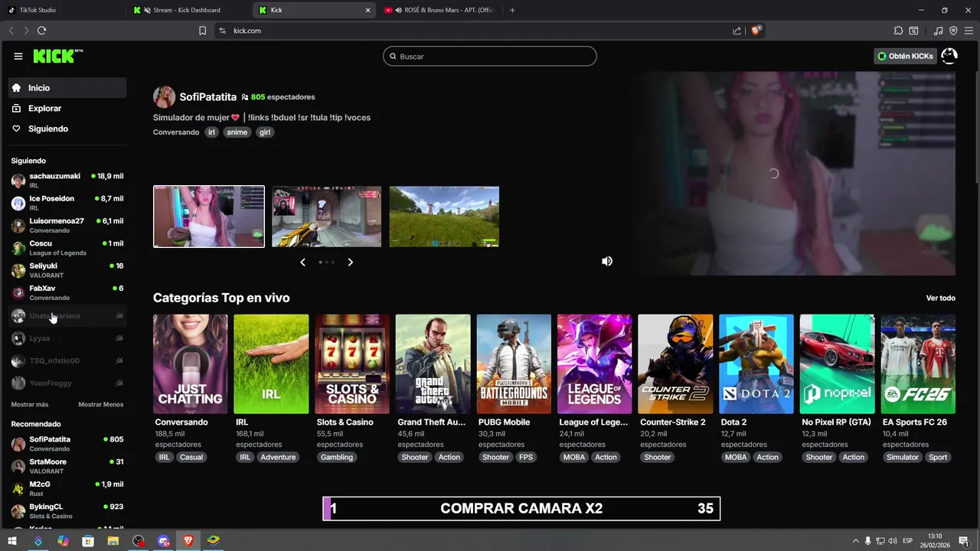Click the share page icon
This screenshot has height=551, width=980.
coord(737,31)
